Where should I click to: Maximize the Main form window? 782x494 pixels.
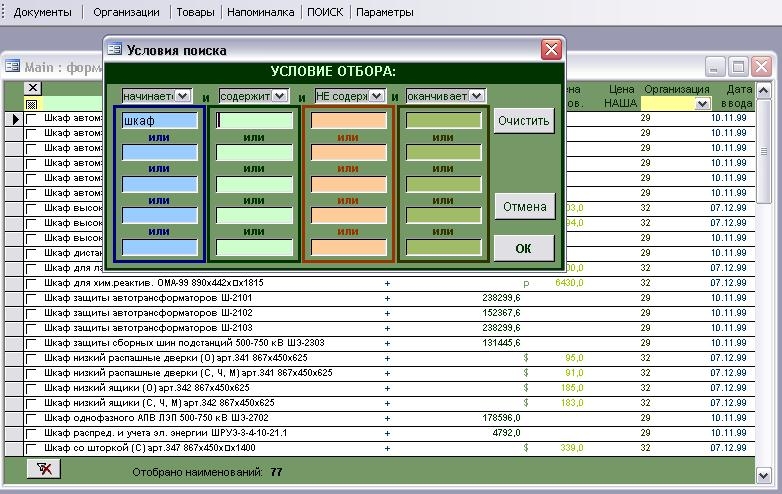tap(738, 66)
